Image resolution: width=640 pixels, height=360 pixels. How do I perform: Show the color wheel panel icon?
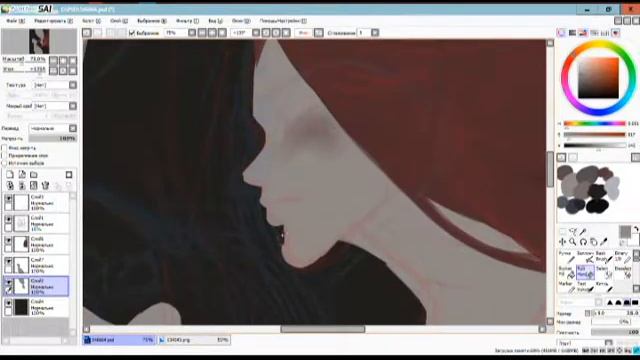click(562, 33)
